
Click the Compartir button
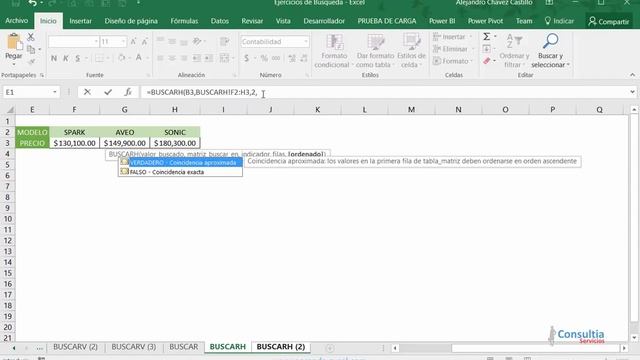609,21
